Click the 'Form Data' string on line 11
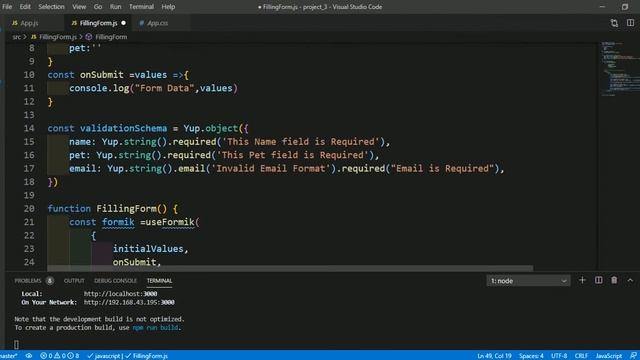Screen dimensions: 640x360 tap(164, 88)
